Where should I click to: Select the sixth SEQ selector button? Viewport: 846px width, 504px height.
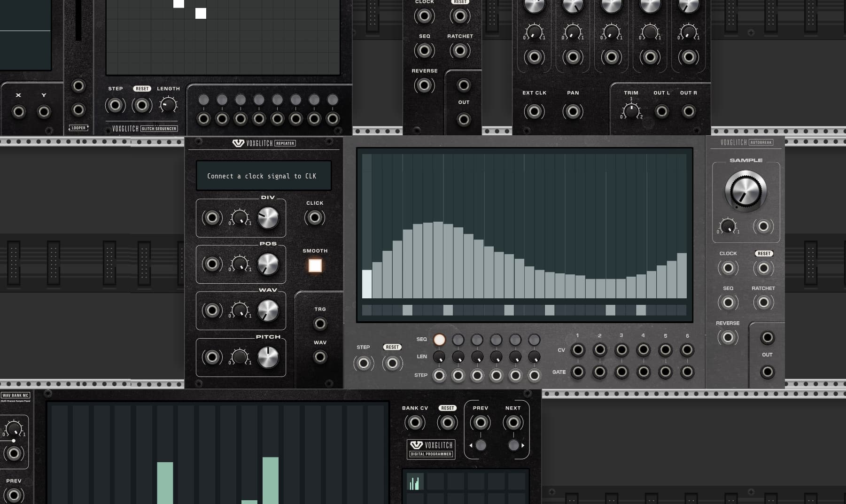click(x=534, y=340)
